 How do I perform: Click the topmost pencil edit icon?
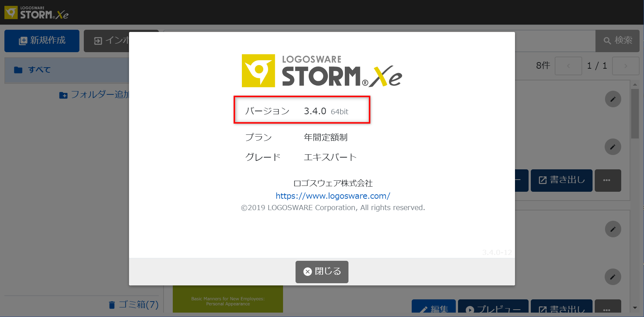pyautogui.click(x=613, y=99)
